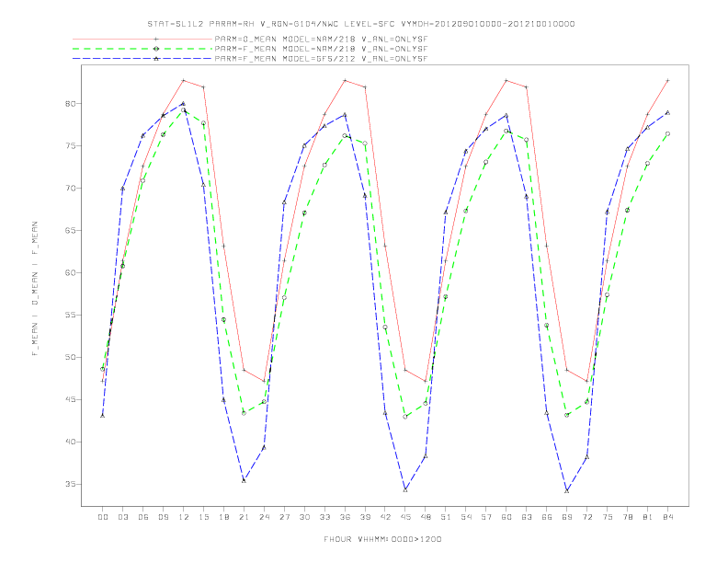Click x-axis forecast hour label 51

tap(446, 517)
